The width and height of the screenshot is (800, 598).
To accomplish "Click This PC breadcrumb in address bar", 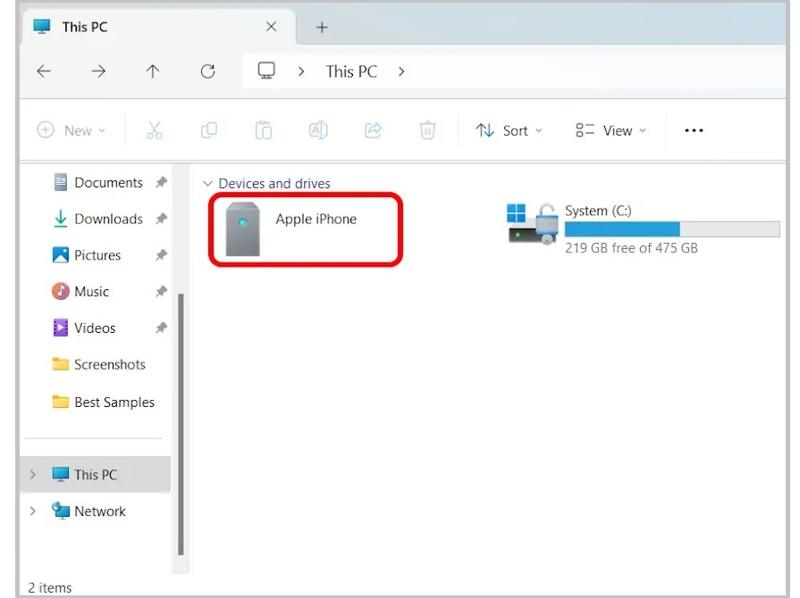I will point(352,71).
